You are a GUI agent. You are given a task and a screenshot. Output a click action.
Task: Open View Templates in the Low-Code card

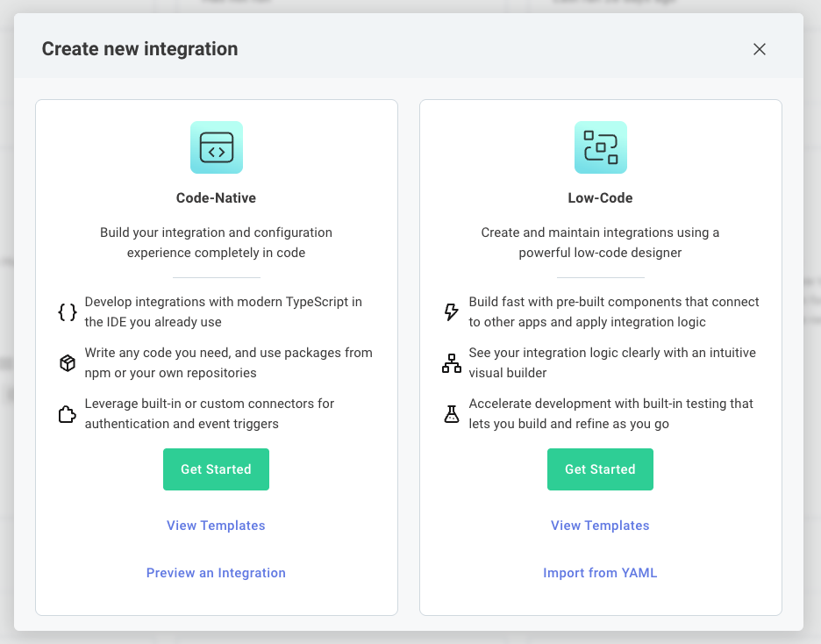[x=600, y=525]
